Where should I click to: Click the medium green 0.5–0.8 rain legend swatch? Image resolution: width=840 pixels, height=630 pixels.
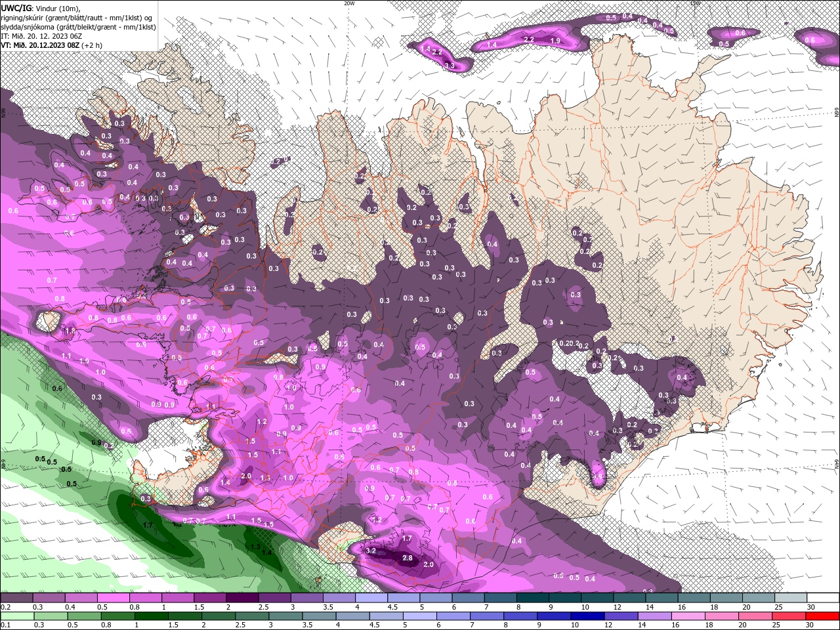pos(83,616)
